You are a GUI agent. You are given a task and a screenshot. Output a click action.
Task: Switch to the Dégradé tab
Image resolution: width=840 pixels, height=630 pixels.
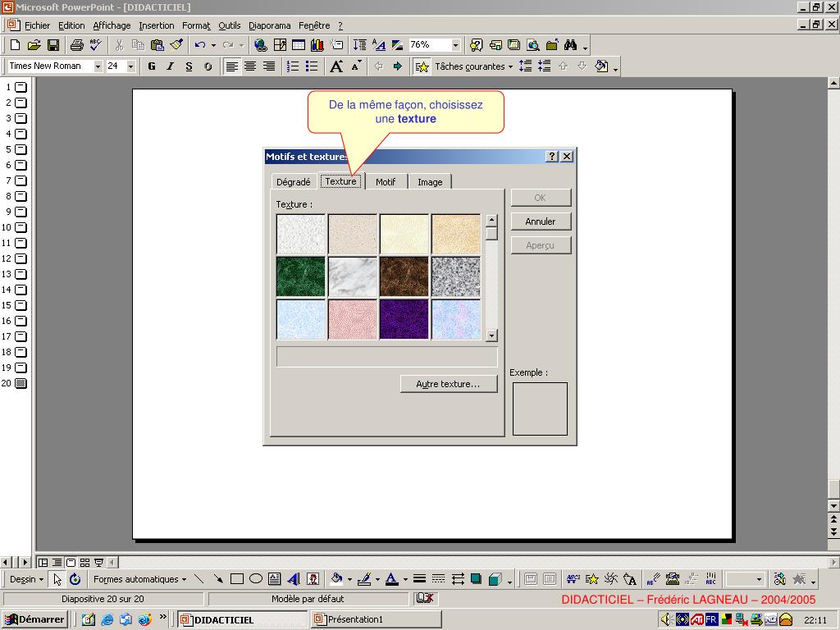click(293, 181)
